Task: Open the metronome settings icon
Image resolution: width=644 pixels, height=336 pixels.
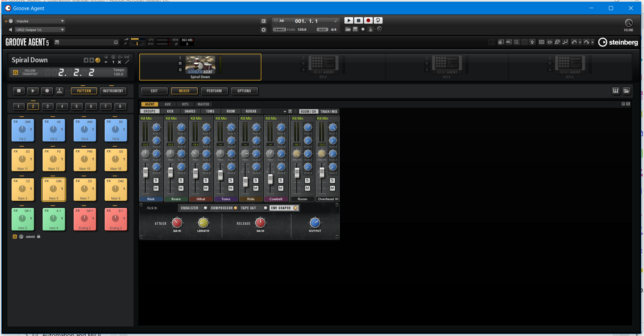Action: pos(371,29)
